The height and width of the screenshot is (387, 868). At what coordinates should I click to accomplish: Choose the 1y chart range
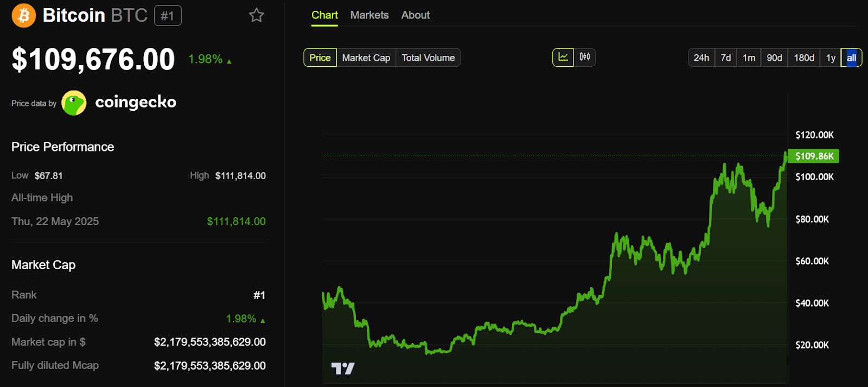831,58
